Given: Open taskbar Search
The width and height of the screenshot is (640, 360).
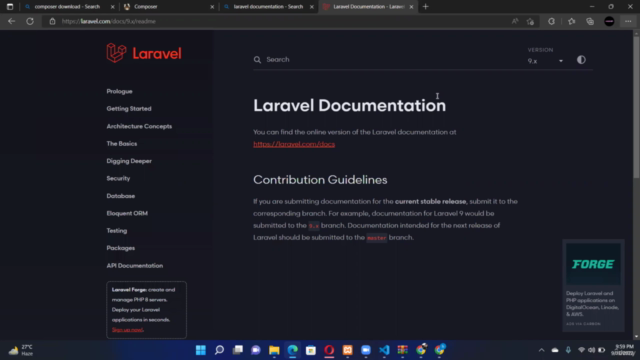Looking at the screenshot, I should [x=219, y=350].
